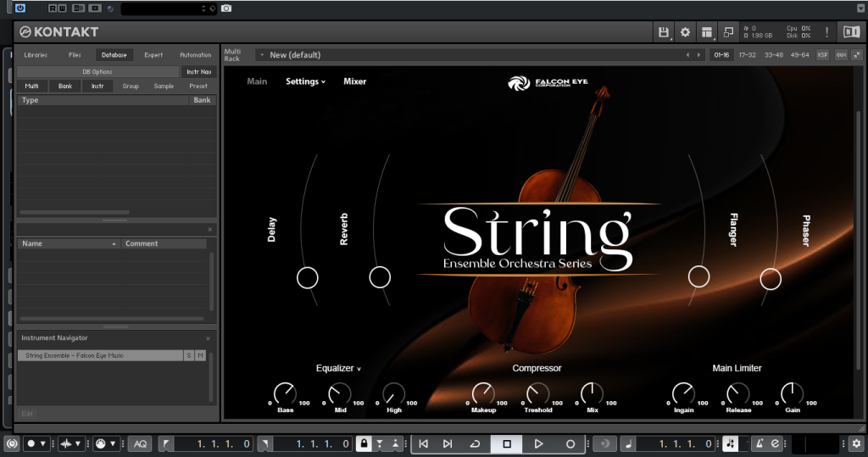Screen dimensions: 868x457
Task: Open transport setup gear at bottom right
Action: tap(856, 443)
